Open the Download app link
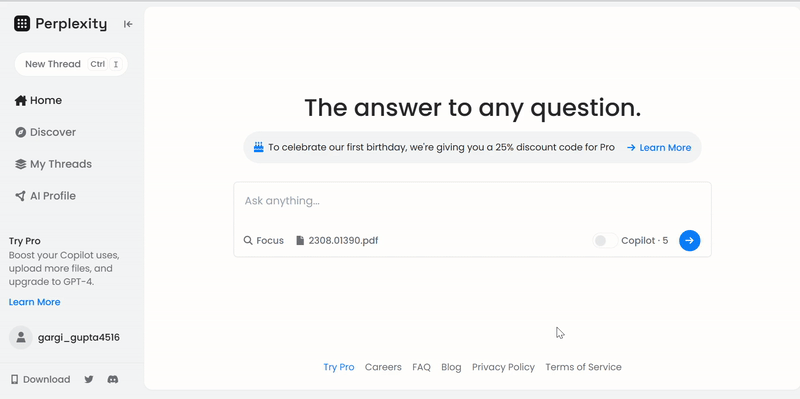800x399 pixels. 40,380
